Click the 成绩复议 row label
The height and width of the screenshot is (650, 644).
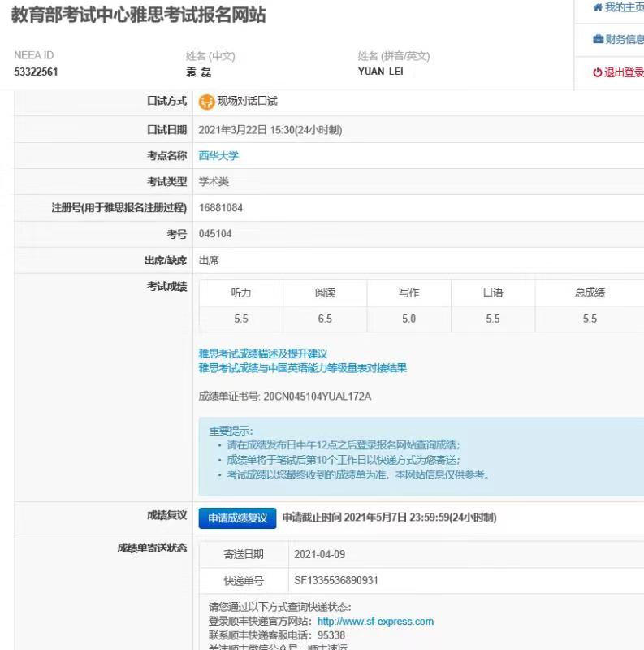coord(167,515)
